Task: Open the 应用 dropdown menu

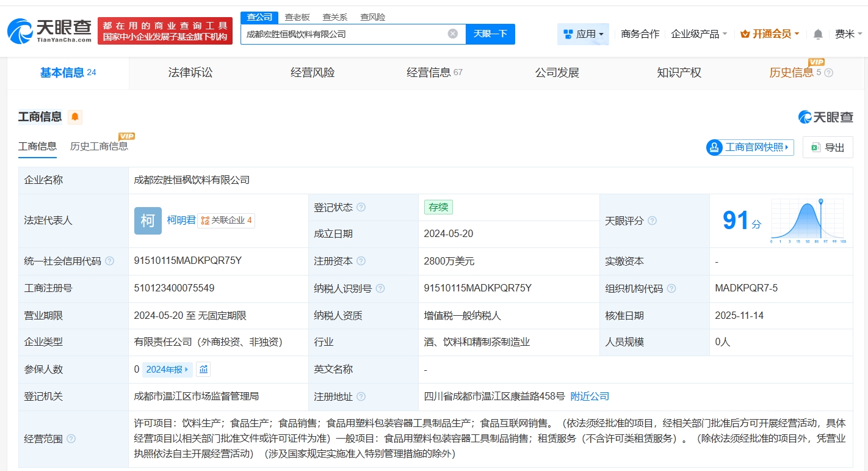Action: [582, 34]
